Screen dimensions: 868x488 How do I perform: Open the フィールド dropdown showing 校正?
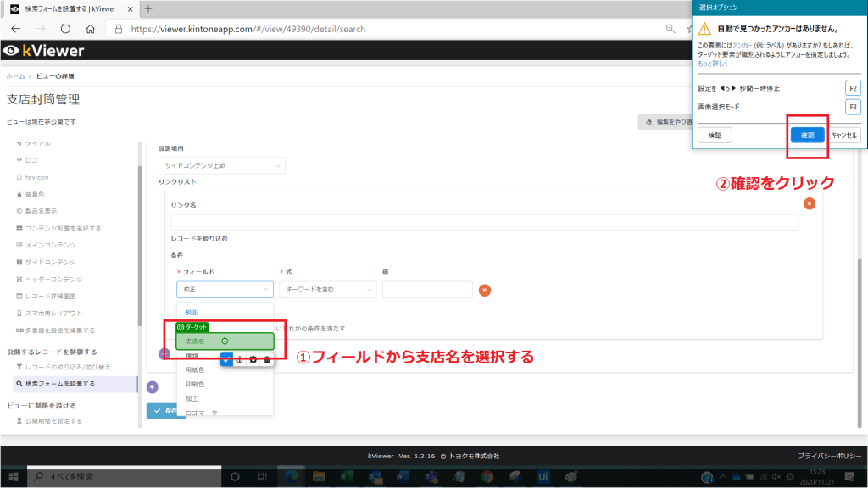225,290
